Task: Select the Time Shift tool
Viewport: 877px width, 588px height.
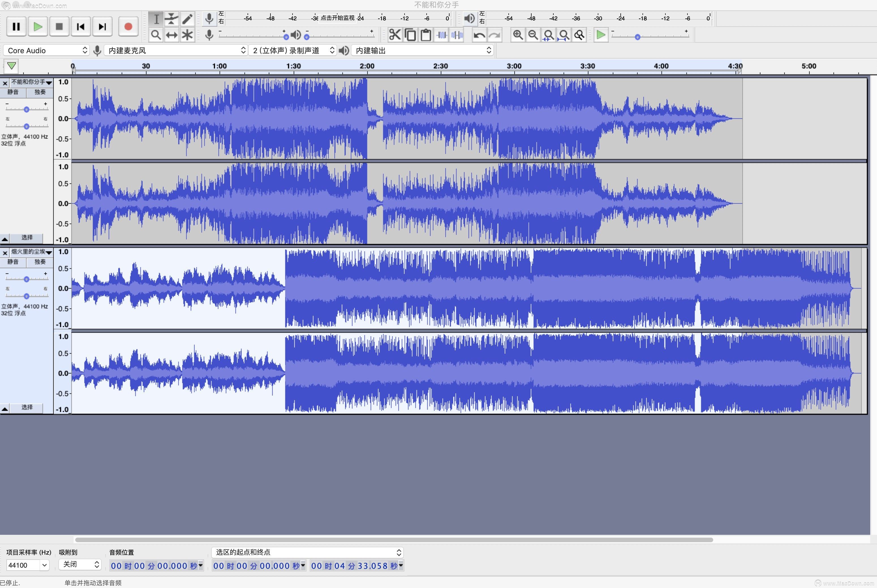Action: (171, 35)
